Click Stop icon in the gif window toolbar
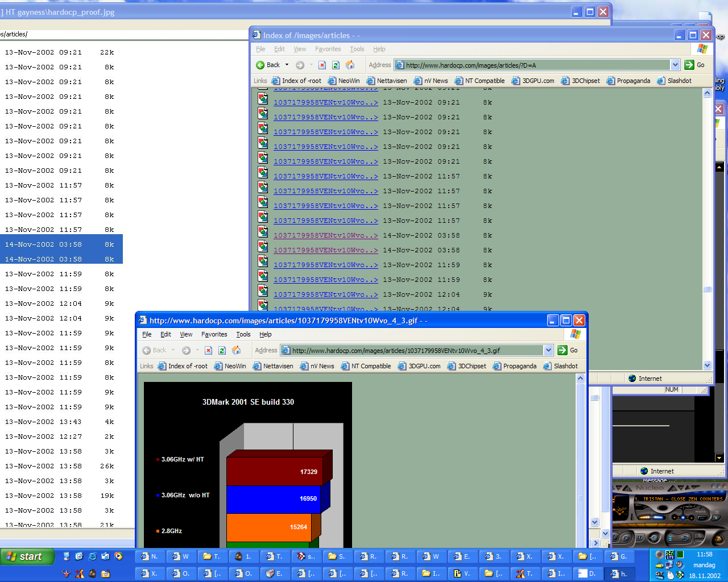The width and height of the screenshot is (728, 582). 208,350
